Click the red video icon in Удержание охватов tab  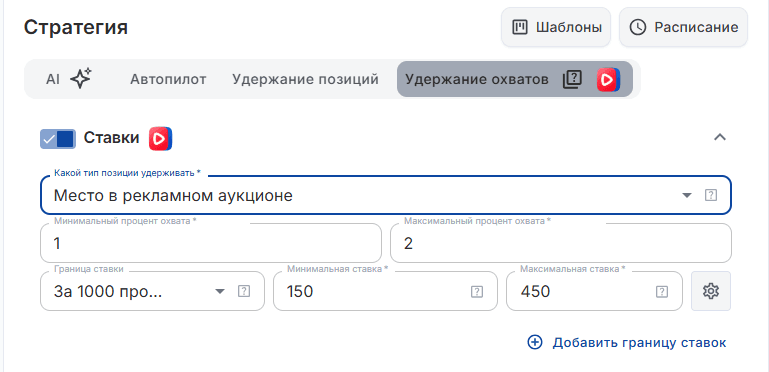tap(608, 79)
